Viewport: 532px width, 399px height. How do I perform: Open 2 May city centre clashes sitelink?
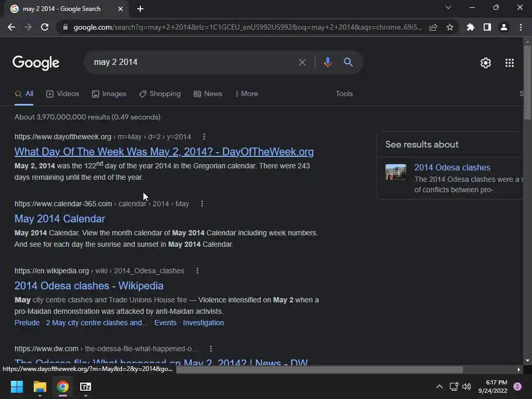[x=97, y=323]
